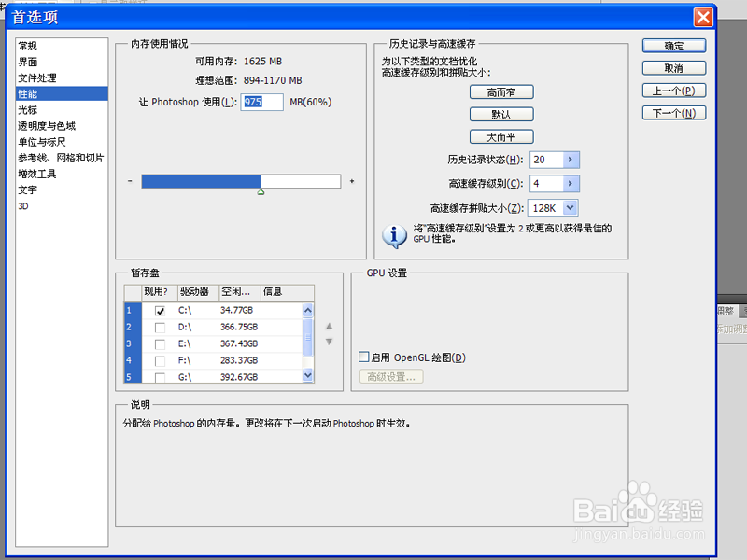Click the disabled 高级设置... button

(x=391, y=377)
